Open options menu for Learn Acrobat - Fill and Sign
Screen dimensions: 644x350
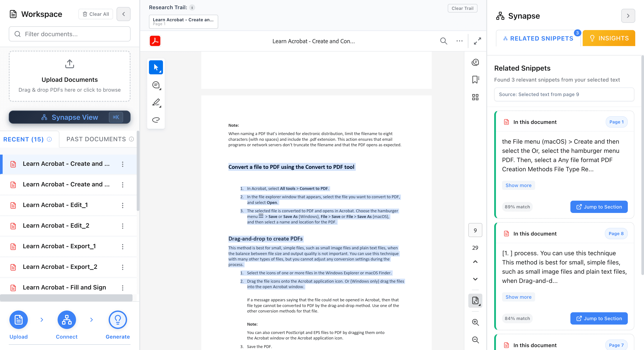pos(122,288)
